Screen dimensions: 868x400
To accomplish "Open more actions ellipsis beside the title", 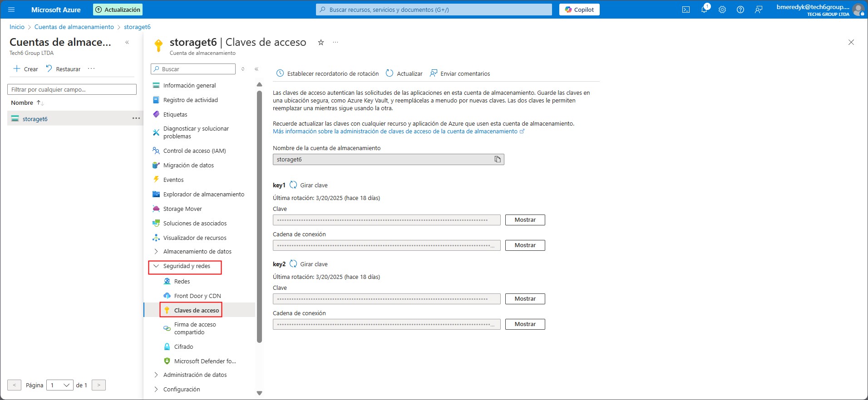I will coord(335,42).
